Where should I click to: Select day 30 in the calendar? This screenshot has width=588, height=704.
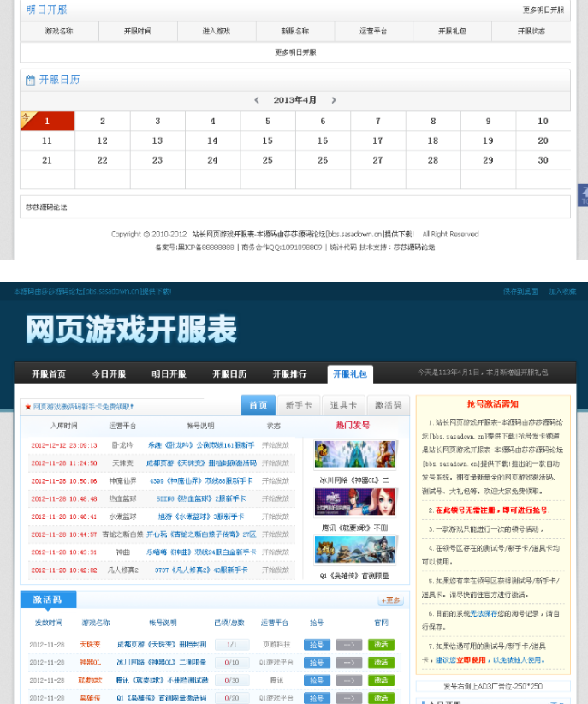543,160
